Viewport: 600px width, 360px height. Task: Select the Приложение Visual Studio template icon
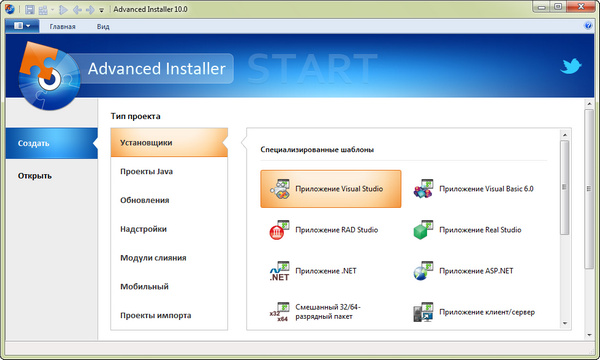[x=280, y=189]
